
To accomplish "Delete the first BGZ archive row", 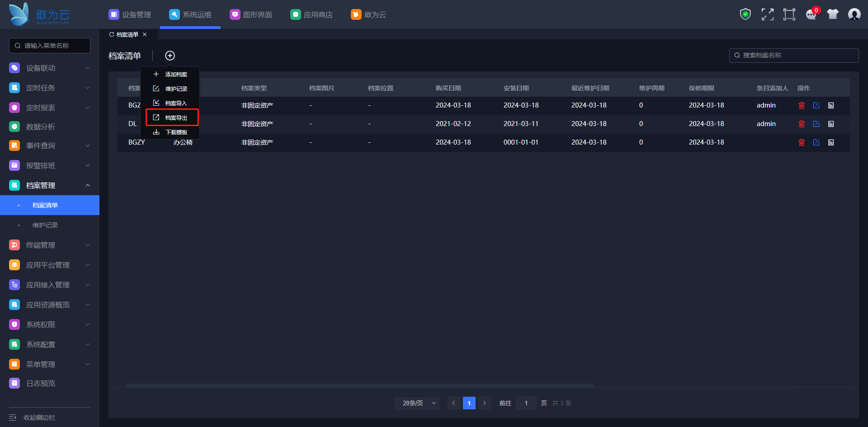I will click(x=802, y=105).
